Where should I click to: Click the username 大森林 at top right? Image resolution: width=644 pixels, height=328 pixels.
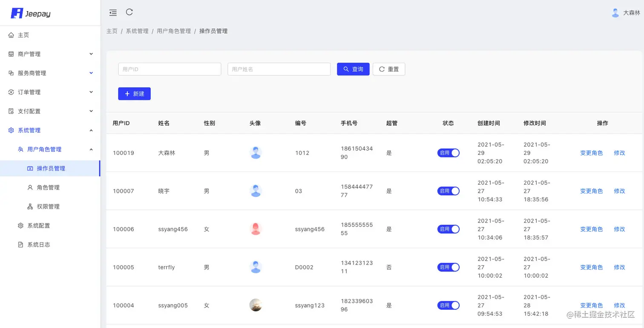(x=632, y=13)
